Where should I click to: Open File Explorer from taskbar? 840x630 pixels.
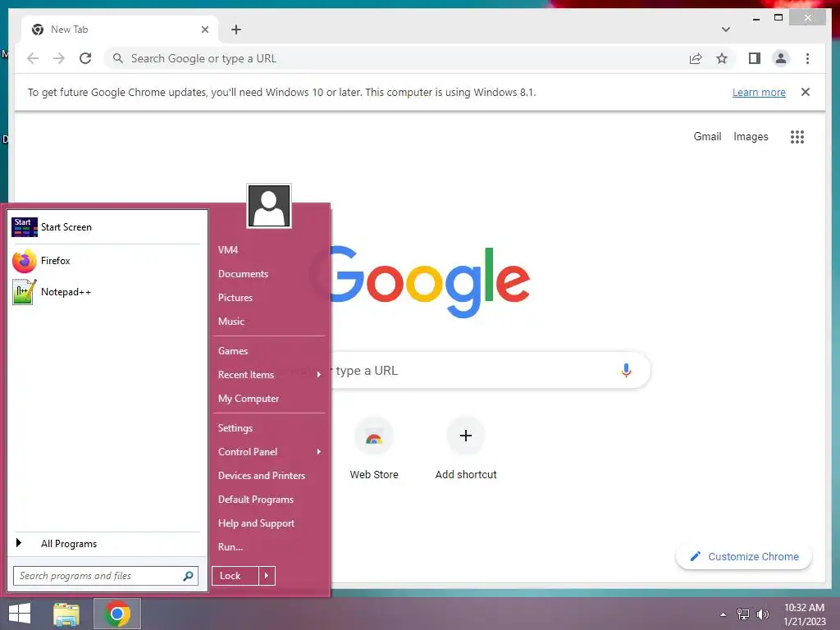click(x=66, y=614)
